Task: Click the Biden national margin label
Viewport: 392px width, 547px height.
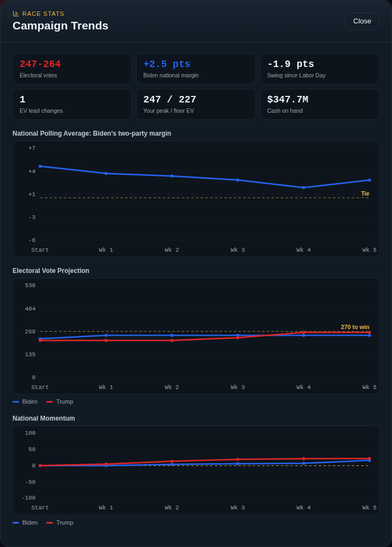Action: tap(171, 75)
